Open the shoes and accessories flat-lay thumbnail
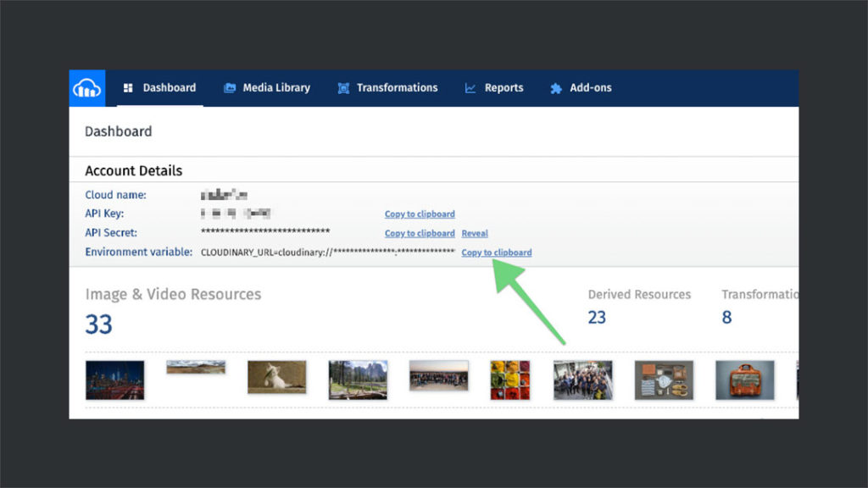 (664, 380)
